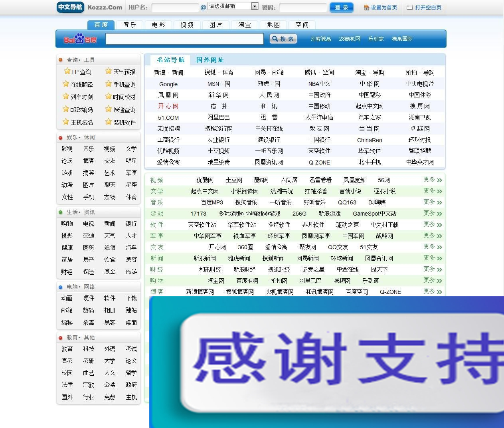Open the 影视 link under 娱乐休闲
The image size is (504, 428).
tap(67, 149)
